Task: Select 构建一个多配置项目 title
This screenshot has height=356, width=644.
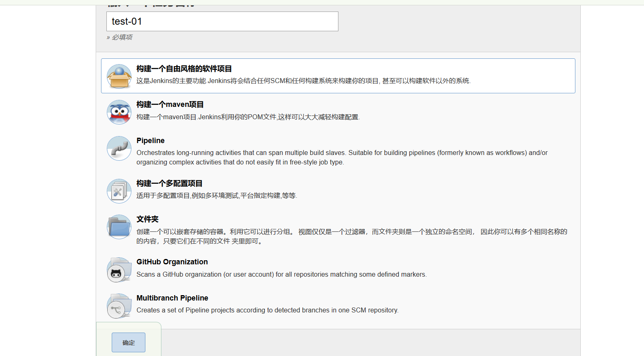Action: (169, 183)
